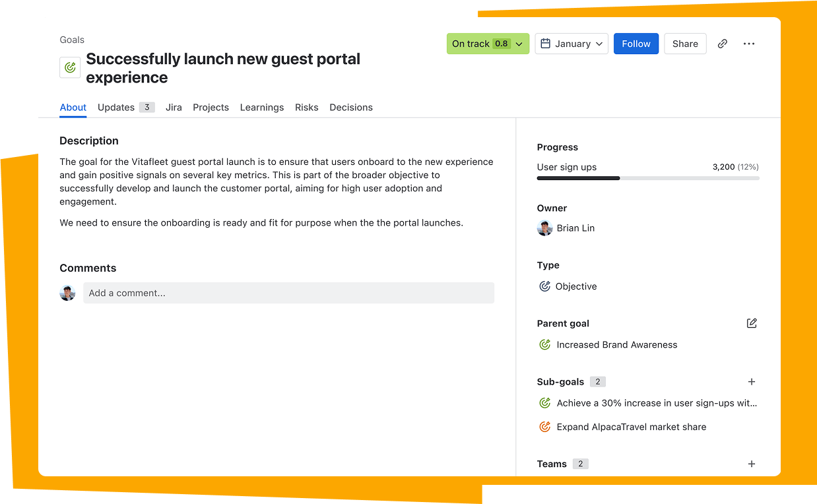The height and width of the screenshot is (504, 817).
Task: Edit the parent goal with pencil icon
Action: [752, 323]
